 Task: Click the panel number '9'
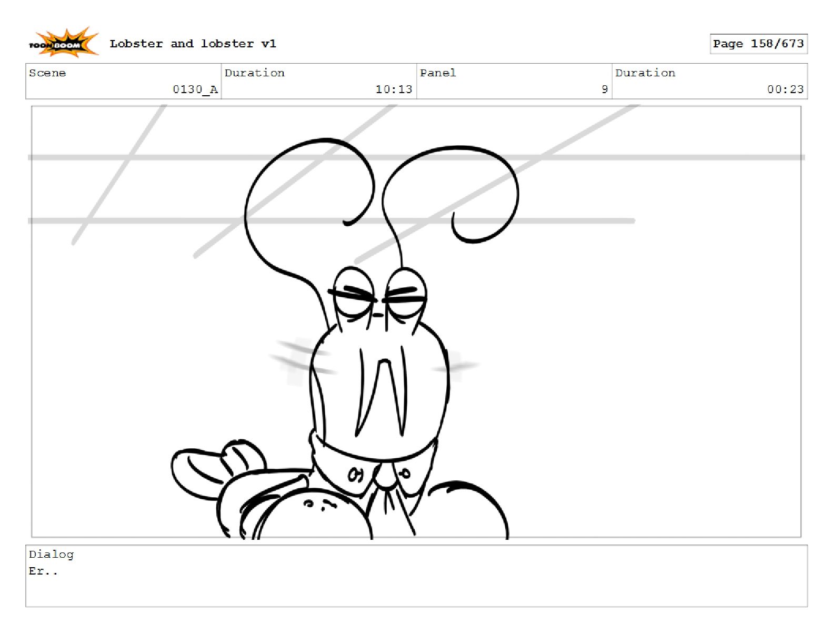point(605,89)
